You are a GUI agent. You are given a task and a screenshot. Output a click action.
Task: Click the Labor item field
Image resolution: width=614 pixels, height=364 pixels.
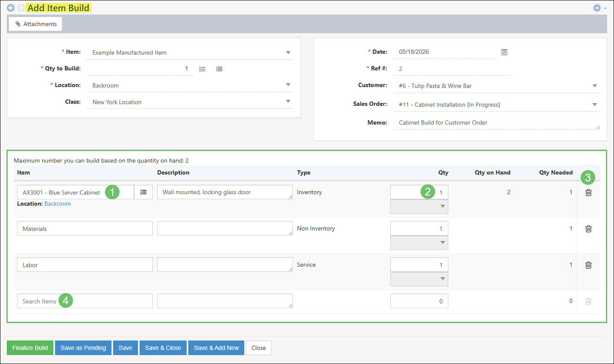pyautogui.click(x=85, y=265)
